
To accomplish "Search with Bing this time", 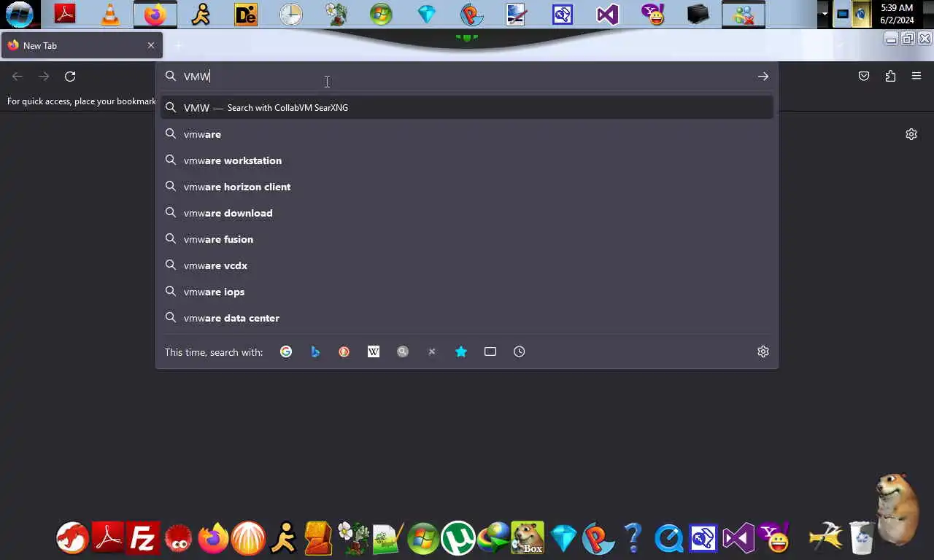I will pos(315,351).
